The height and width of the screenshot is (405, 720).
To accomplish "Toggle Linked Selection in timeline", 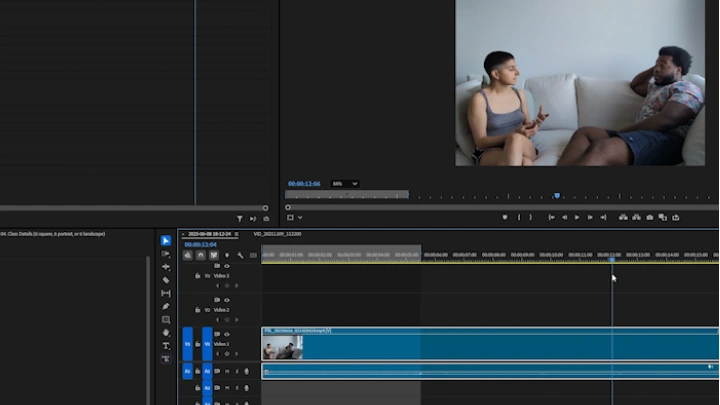I will [x=214, y=255].
